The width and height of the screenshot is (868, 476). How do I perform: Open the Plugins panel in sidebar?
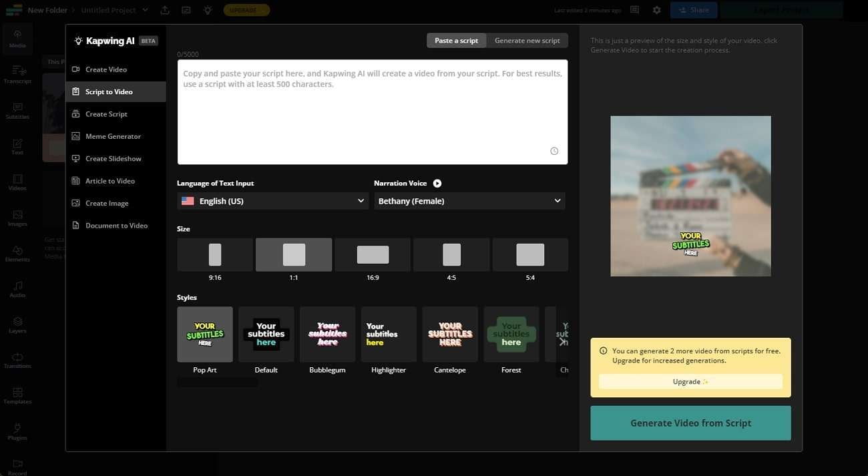(17, 432)
